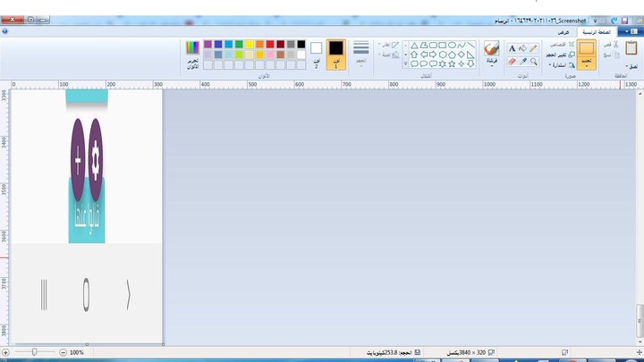Click the Brushes tool icon
The height and width of the screenshot is (362, 644).
pyautogui.click(x=491, y=48)
